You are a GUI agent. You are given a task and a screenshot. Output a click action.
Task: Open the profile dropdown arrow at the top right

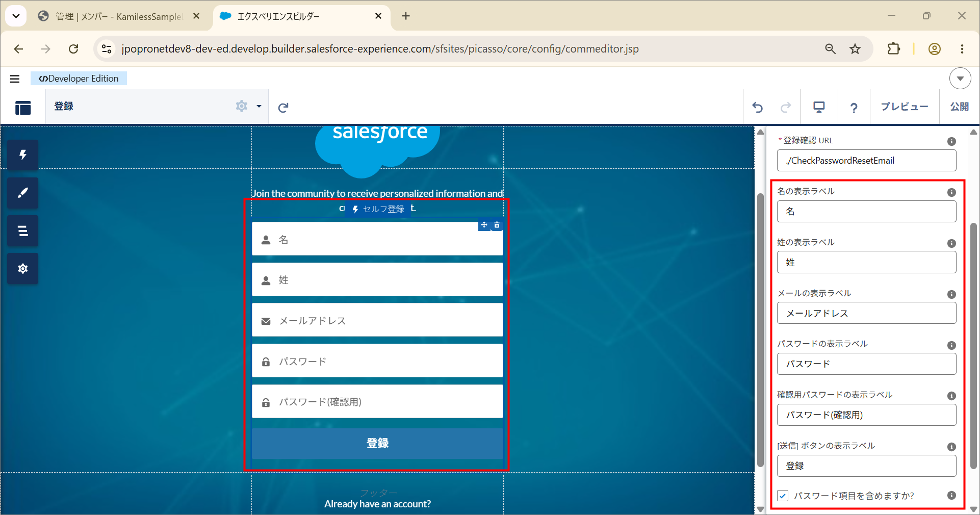(x=960, y=79)
